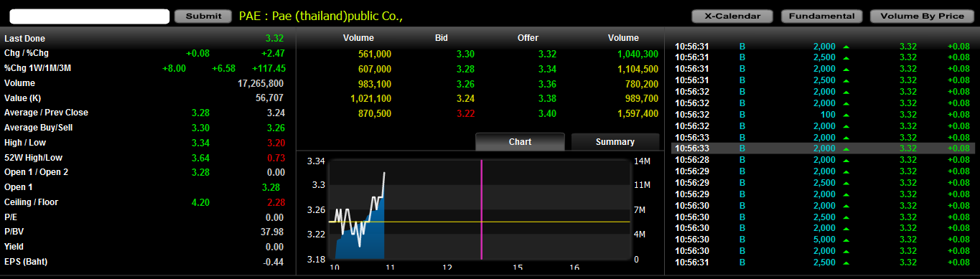The image size is (980, 279).
Task: Click the stock symbol search input field
Action: pyautogui.click(x=90, y=16)
